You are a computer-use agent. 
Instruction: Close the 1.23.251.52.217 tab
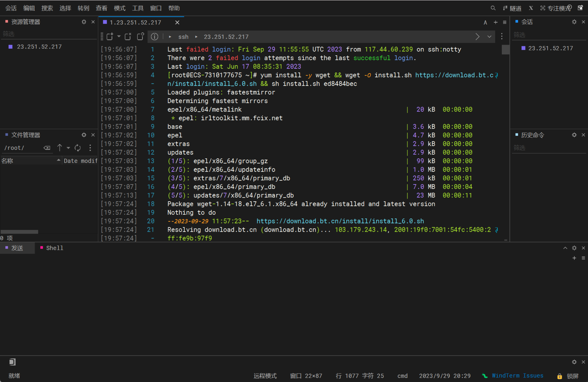(x=177, y=22)
